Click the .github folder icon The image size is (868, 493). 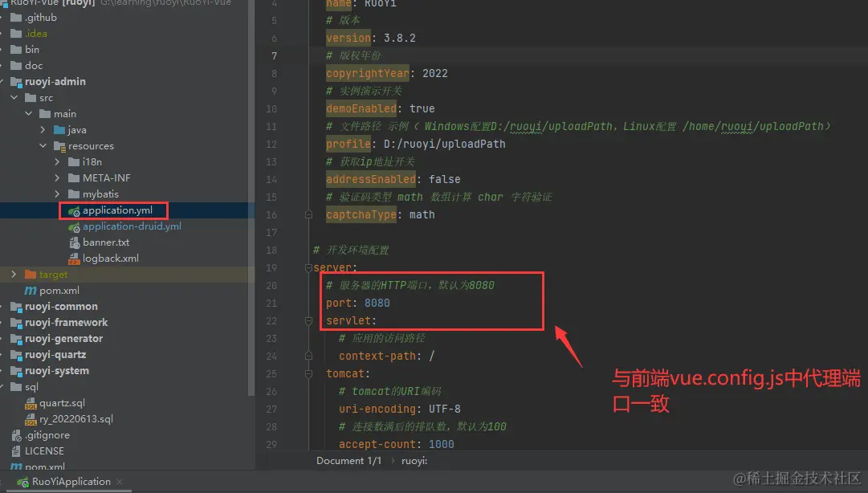coord(16,18)
